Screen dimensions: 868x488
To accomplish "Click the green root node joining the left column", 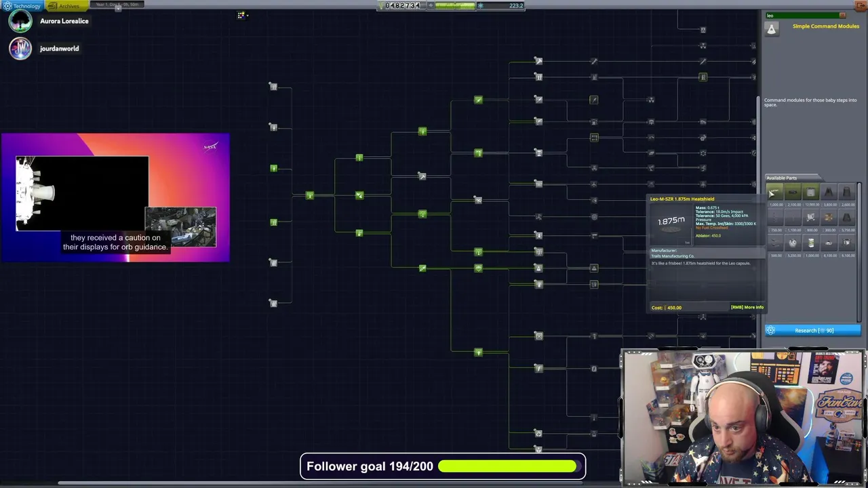I will point(309,195).
